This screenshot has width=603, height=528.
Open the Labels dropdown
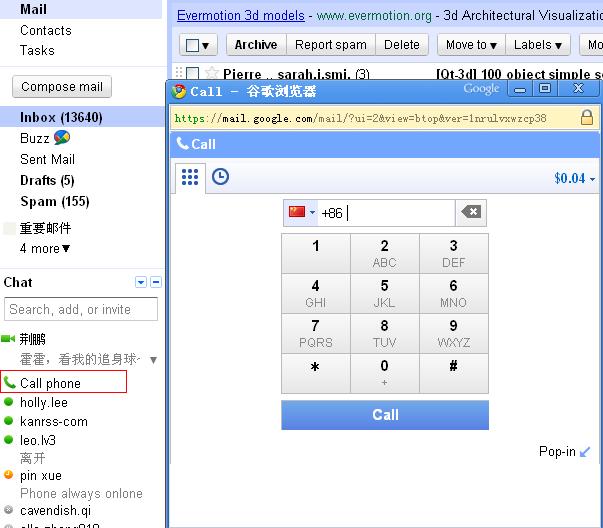coord(538,45)
